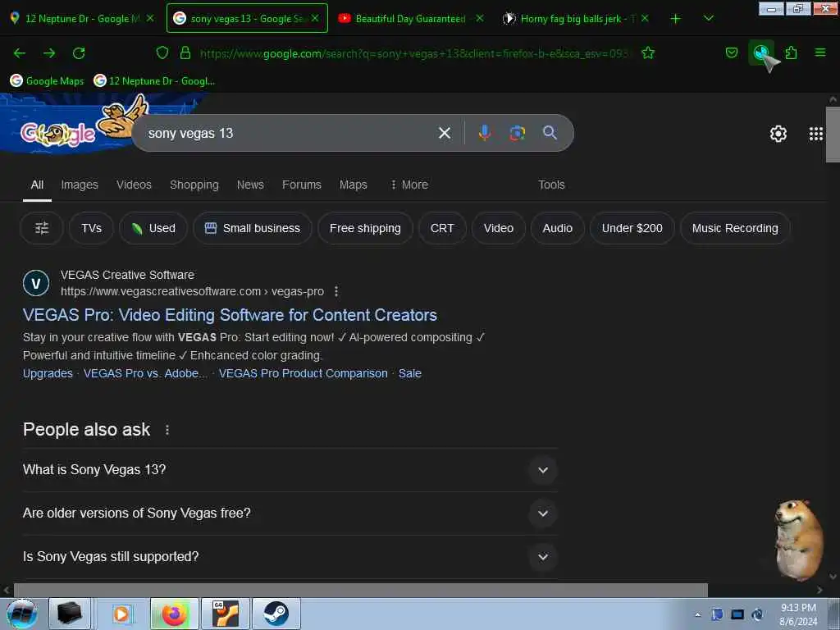Clear the search box with the X
The image size is (840, 630).
[x=445, y=133]
